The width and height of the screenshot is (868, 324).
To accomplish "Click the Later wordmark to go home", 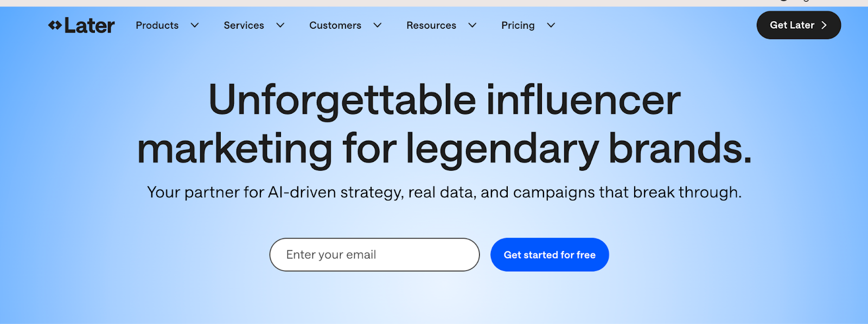I will pyautogui.click(x=90, y=25).
